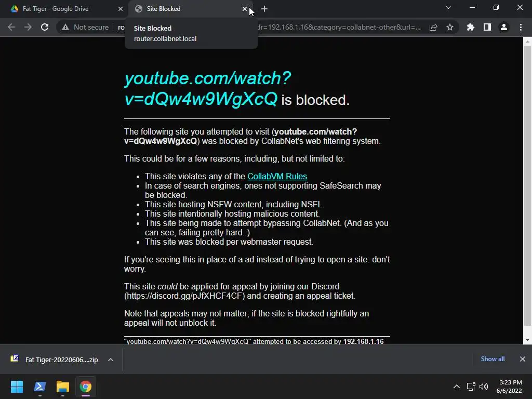The image size is (532, 399).
Task: Show hidden system tray icons
Action: 457,387
